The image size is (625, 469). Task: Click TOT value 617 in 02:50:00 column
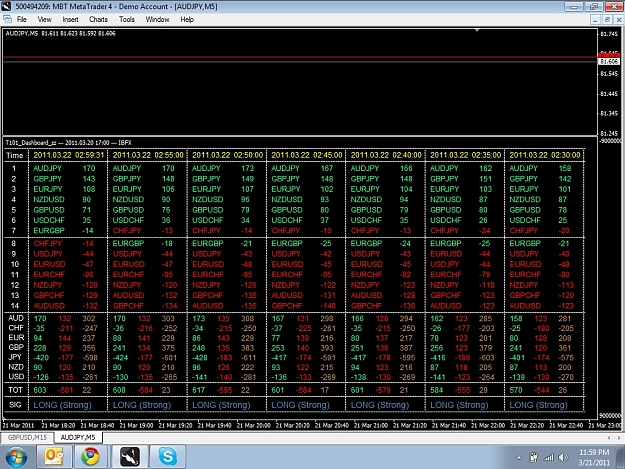199,390
